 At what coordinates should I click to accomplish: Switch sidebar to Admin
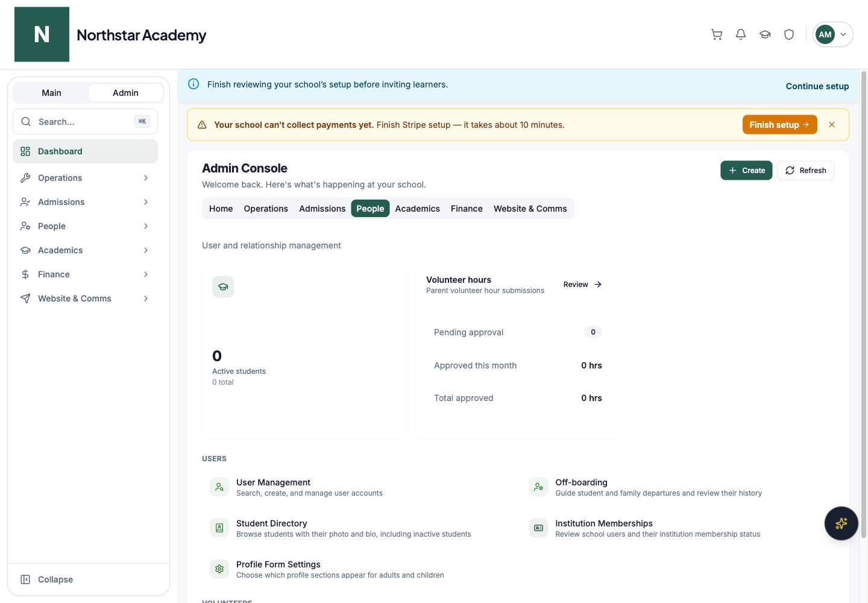point(125,93)
